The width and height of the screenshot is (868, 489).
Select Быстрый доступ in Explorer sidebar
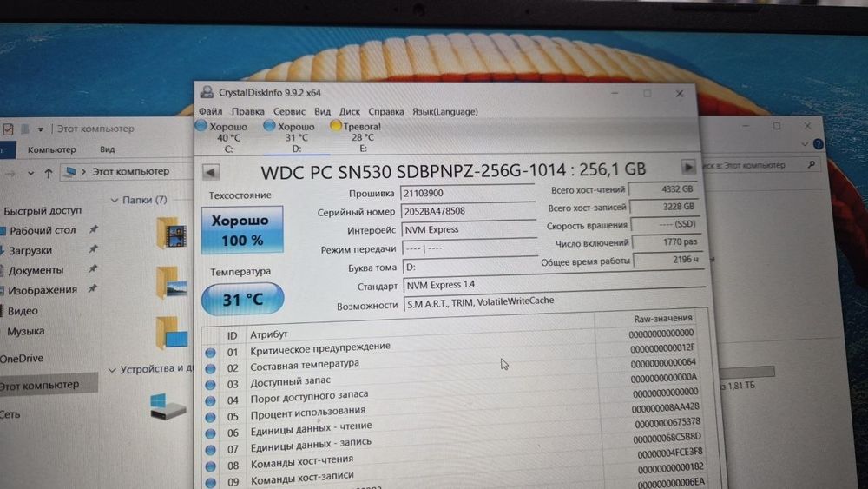tap(43, 210)
